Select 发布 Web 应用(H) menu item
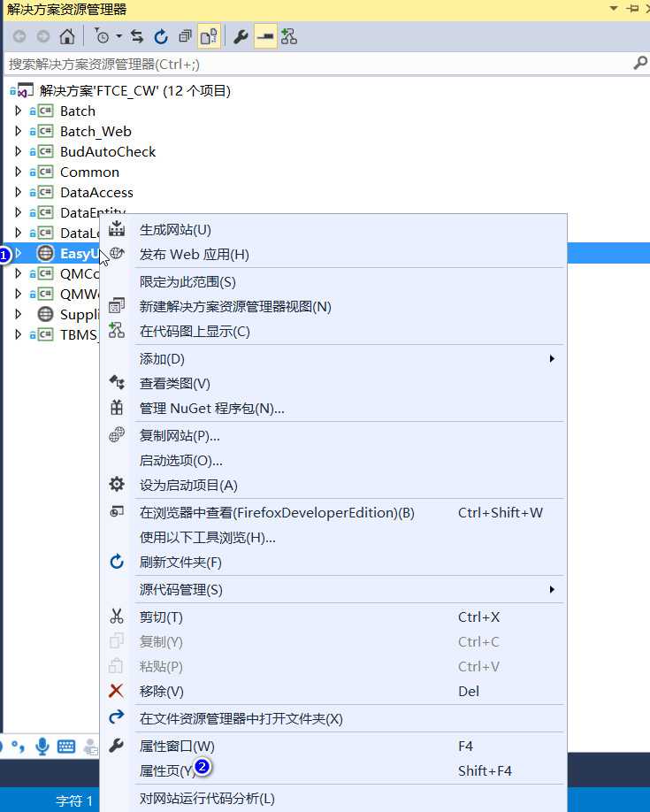The width and height of the screenshot is (650, 812). 195,254
